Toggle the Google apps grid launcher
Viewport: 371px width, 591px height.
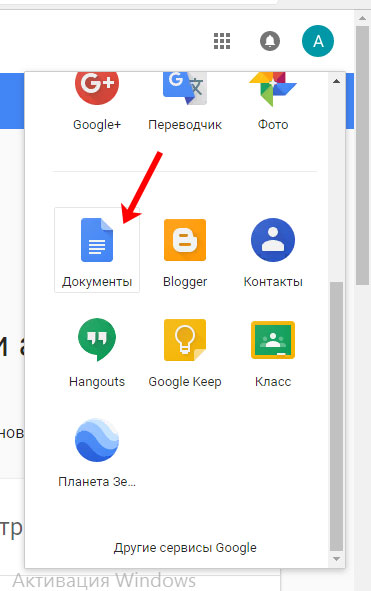pyautogui.click(x=222, y=41)
